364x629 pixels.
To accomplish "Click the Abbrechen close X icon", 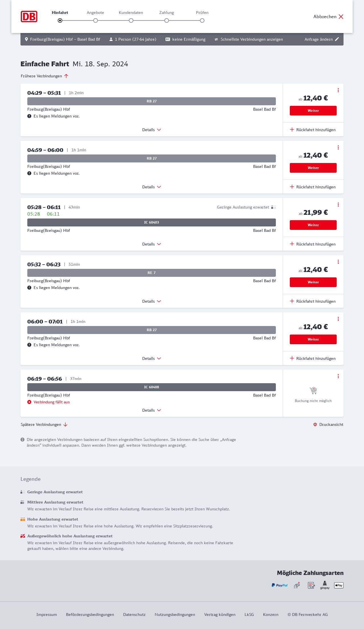I will click(x=341, y=17).
